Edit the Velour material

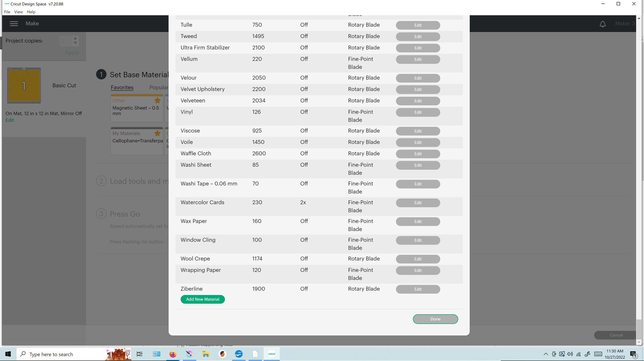pos(418,78)
